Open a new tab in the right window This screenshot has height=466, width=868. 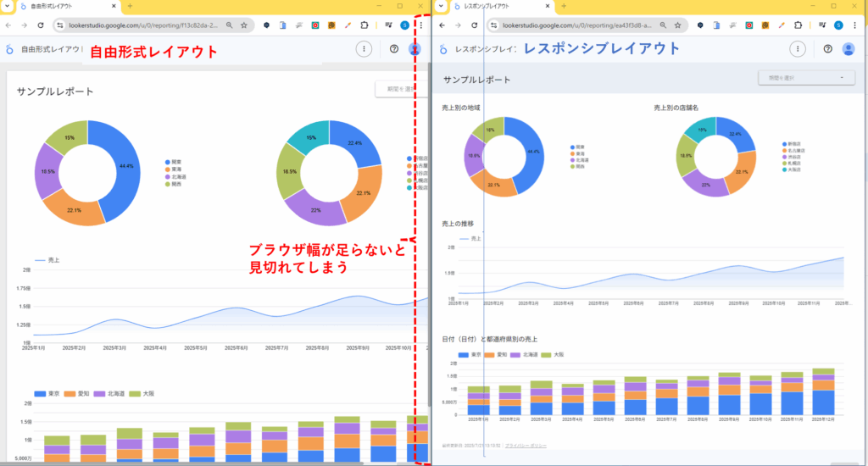point(564,6)
